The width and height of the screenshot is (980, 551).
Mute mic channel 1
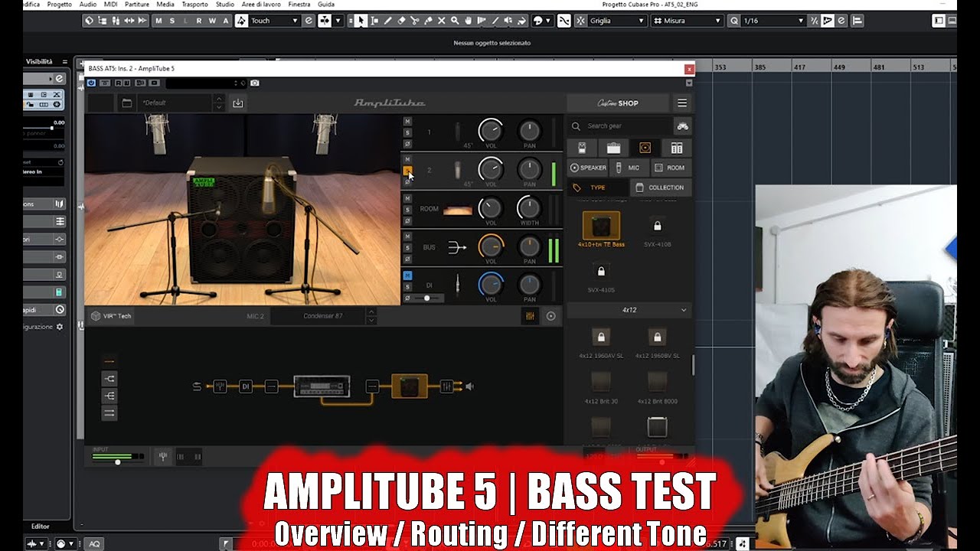click(x=407, y=121)
